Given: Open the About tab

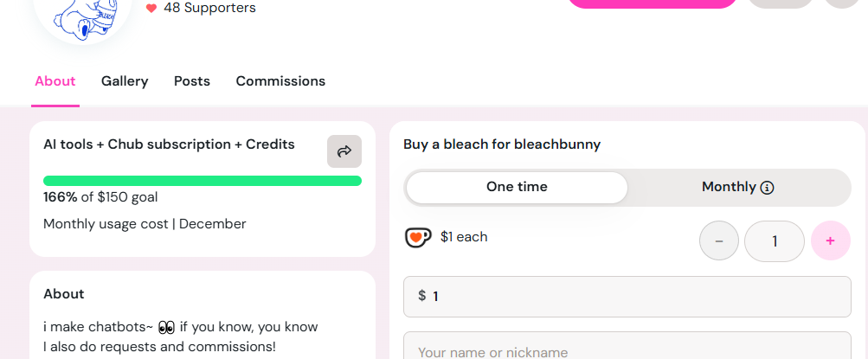Looking at the screenshot, I should [x=55, y=81].
